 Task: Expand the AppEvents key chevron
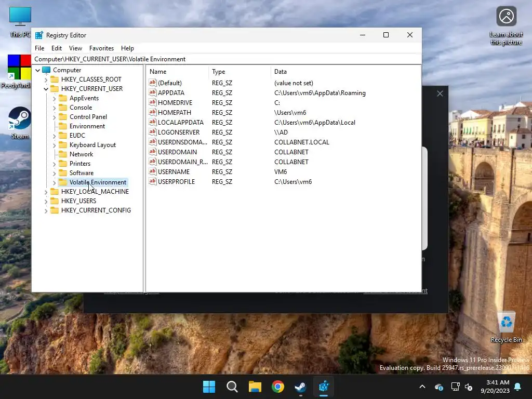(x=54, y=98)
